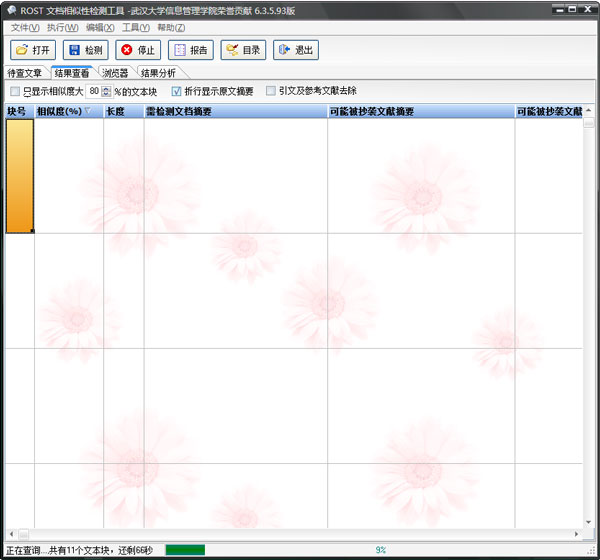Image resolution: width=600 pixels, height=560 pixels.
Task: Enable 只显示相似度大 filter checkbox
Action: coord(14,91)
